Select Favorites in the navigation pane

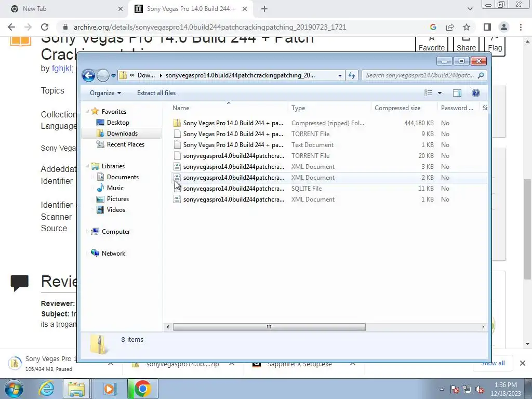[x=114, y=112]
